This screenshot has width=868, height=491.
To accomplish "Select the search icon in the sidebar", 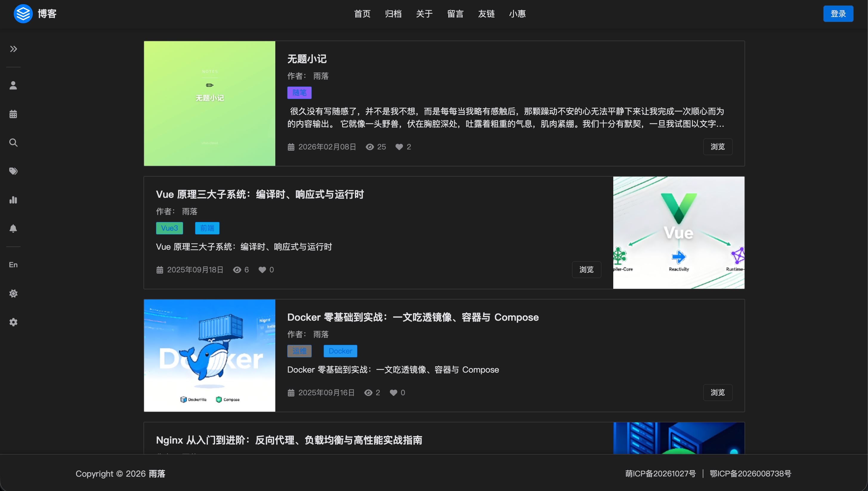I will 13,142.
